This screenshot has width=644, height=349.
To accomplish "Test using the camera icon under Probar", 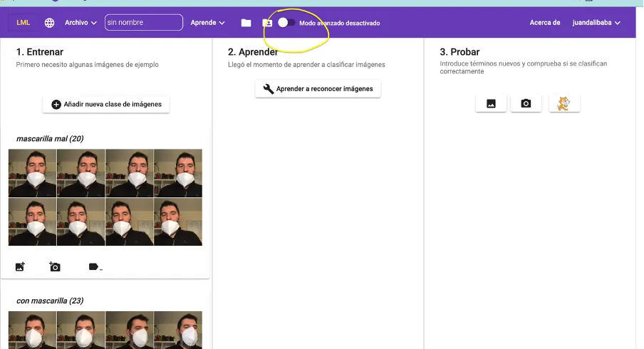I will click(x=526, y=103).
